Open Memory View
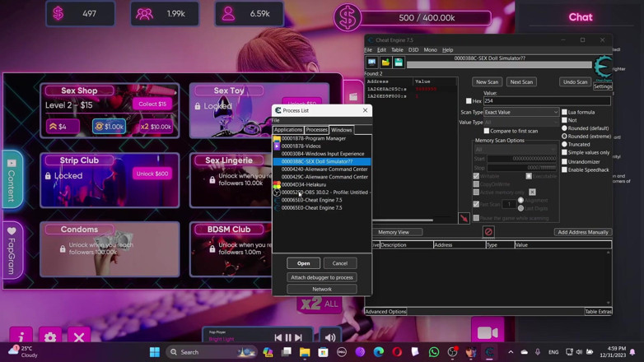Viewport: 644px width, 362px height. (x=394, y=232)
